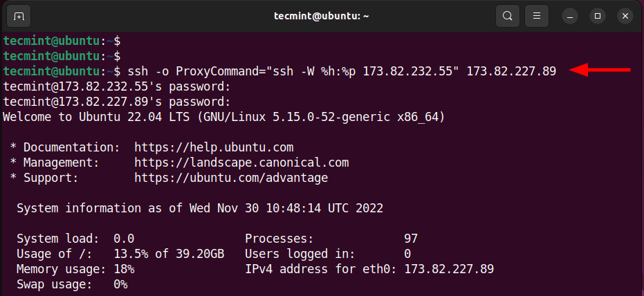644x296 pixels.
Task: Close the terminal window
Action: pos(625,15)
